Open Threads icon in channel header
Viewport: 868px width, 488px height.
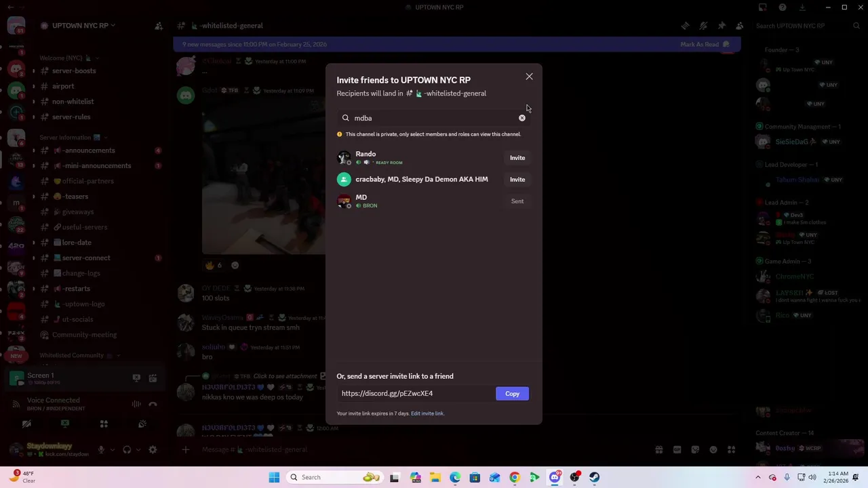(x=685, y=26)
